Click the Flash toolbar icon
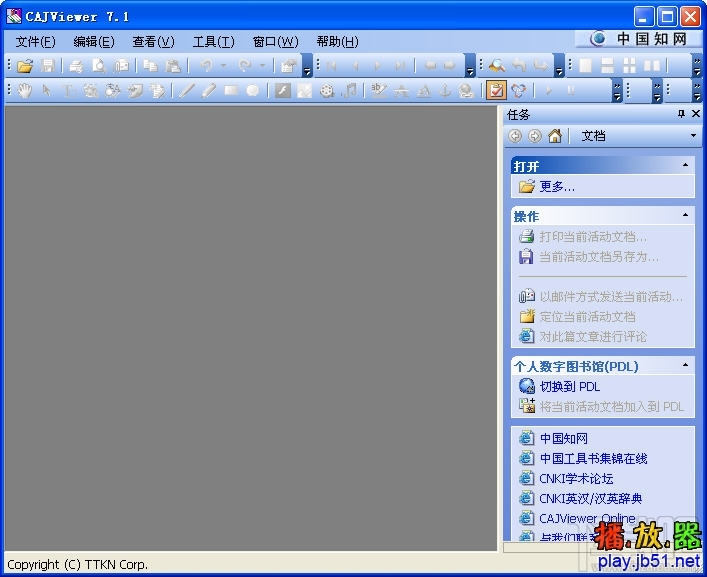The image size is (707, 577). [283, 91]
